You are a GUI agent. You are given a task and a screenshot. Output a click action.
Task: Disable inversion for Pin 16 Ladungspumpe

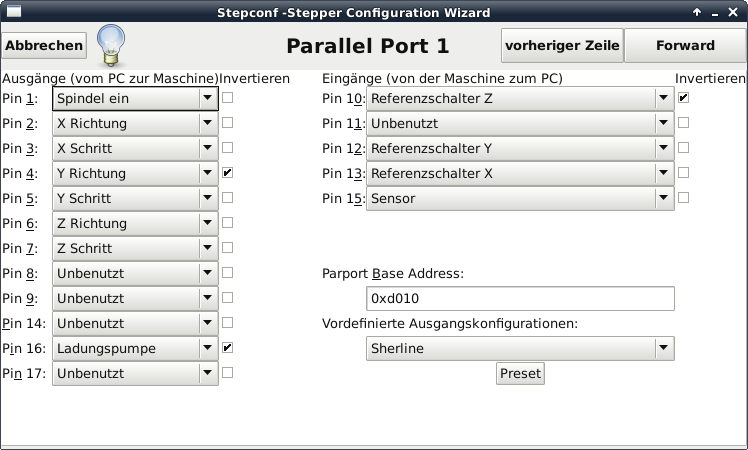(228, 348)
